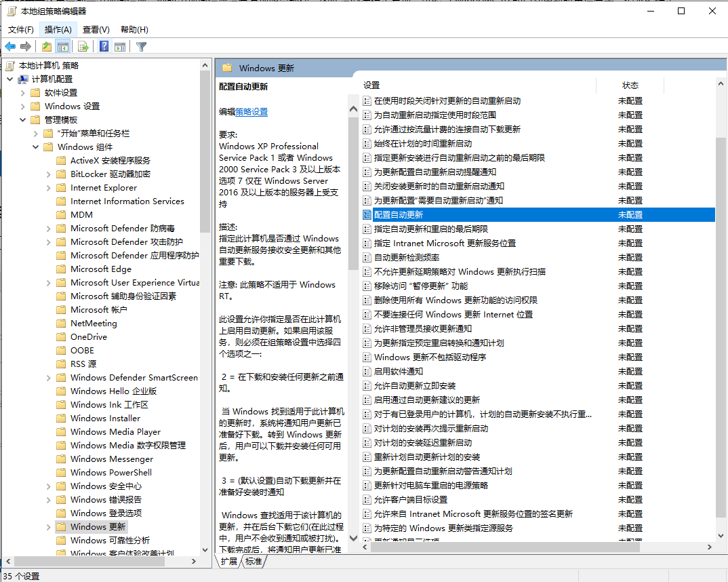728x582 pixels.
Task: Open the Help toolbar icon
Action: (x=104, y=46)
